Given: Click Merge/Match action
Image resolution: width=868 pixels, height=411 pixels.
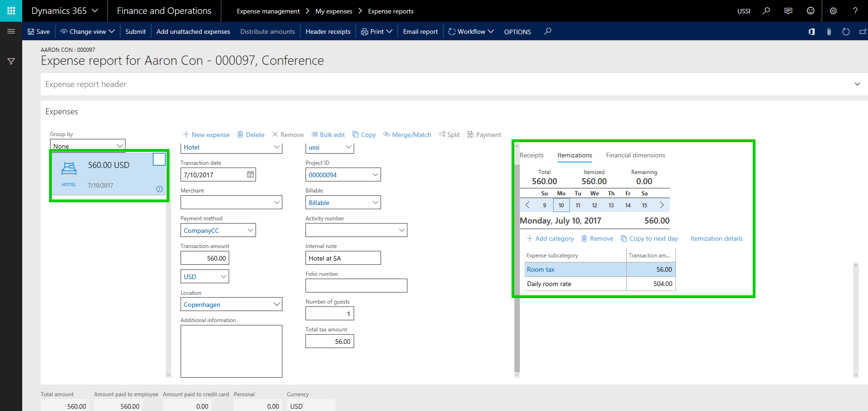Looking at the screenshot, I should click(x=407, y=135).
